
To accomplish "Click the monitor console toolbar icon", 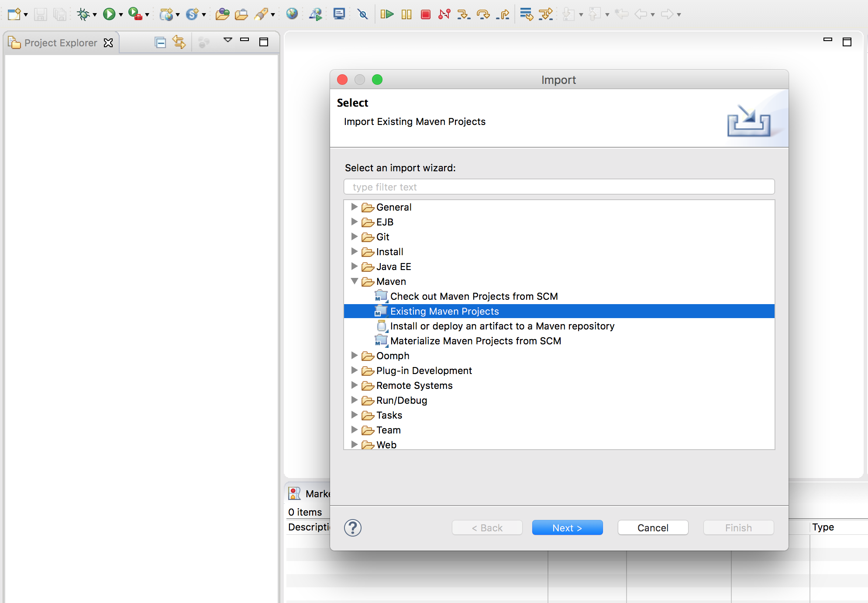I will coord(339,14).
